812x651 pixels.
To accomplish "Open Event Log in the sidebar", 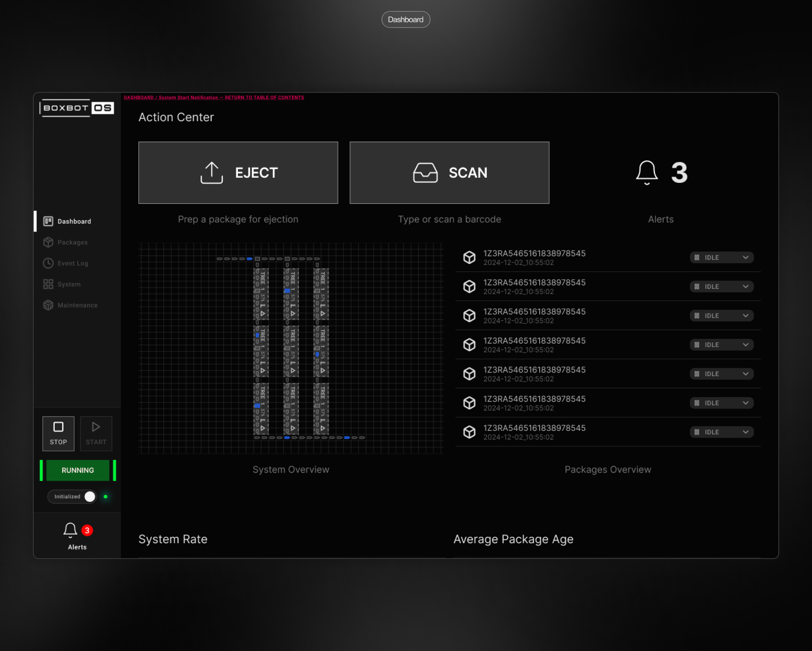I will click(x=73, y=263).
